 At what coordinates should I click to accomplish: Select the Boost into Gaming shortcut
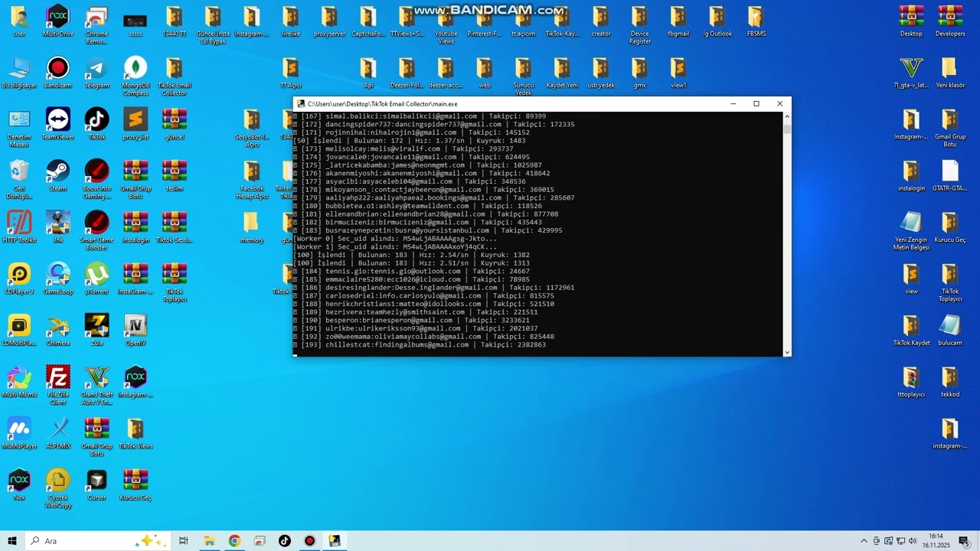[96, 180]
